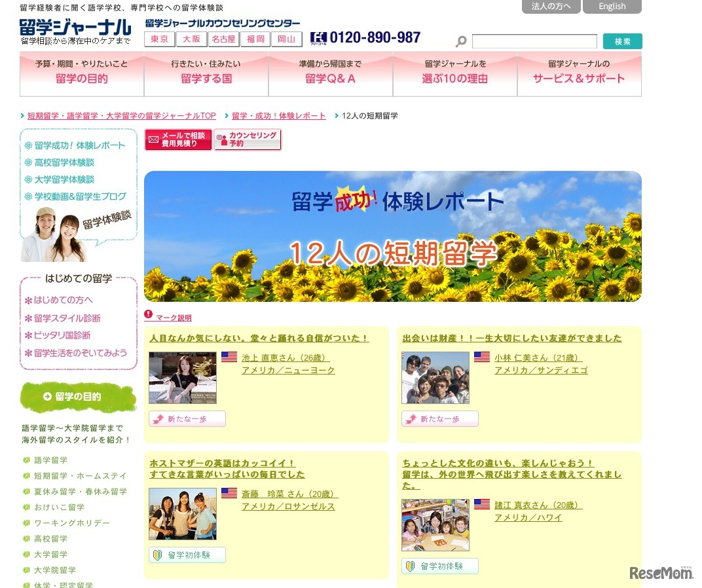702x588 pixels.
Task: Click inside the search input field
Action: [534, 41]
